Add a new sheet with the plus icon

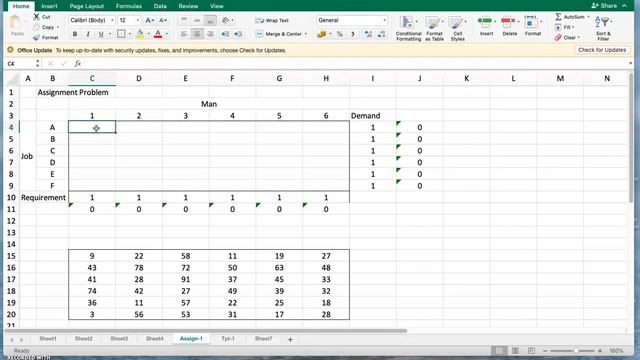pos(290,339)
